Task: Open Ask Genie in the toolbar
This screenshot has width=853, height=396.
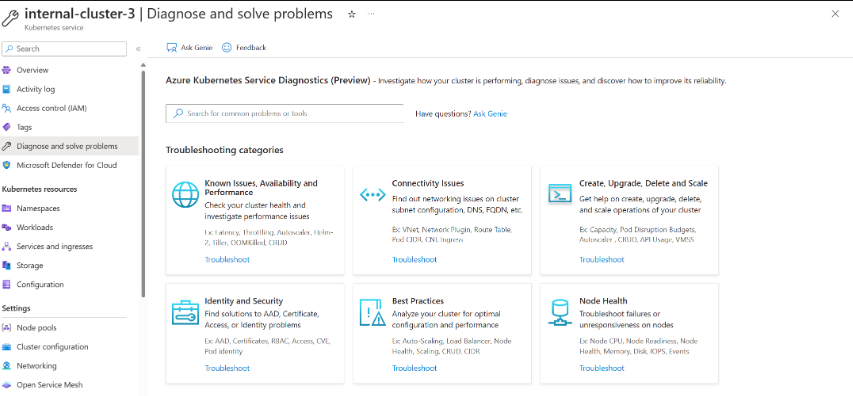Action: click(x=189, y=48)
